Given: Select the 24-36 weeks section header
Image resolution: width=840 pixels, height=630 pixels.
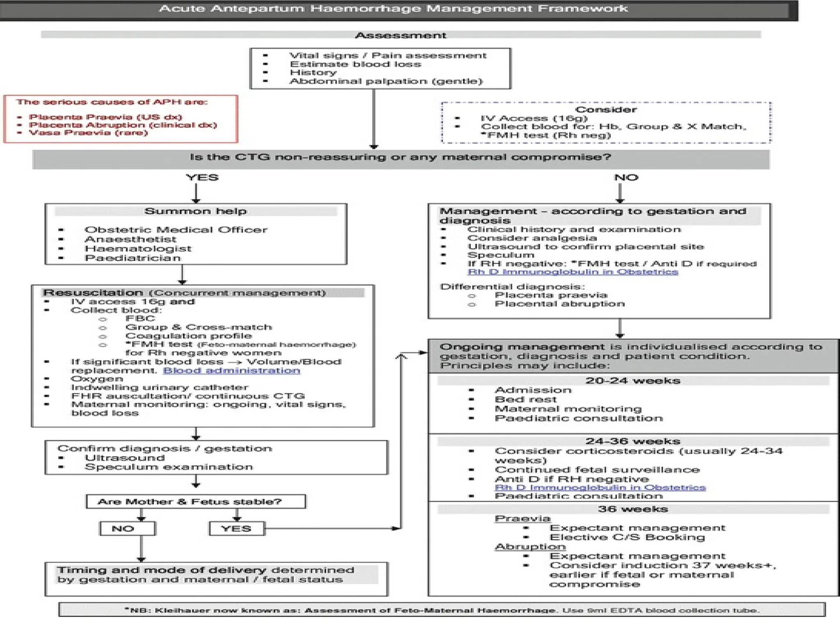Looking at the screenshot, I should pos(633,441).
